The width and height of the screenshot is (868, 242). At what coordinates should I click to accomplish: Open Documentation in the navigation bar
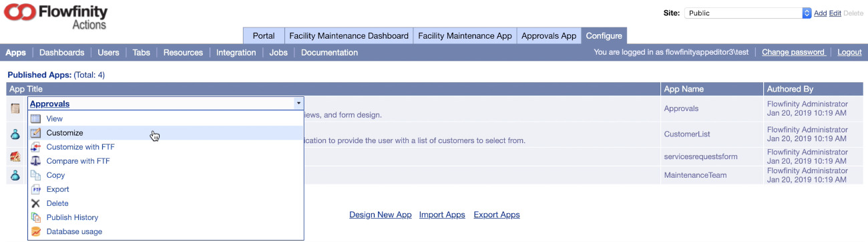pos(329,53)
